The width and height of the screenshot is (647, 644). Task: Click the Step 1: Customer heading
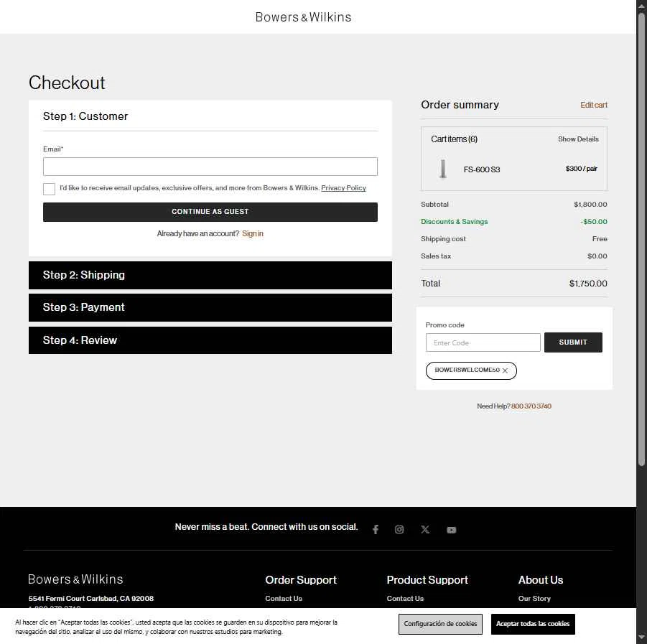[85, 116]
